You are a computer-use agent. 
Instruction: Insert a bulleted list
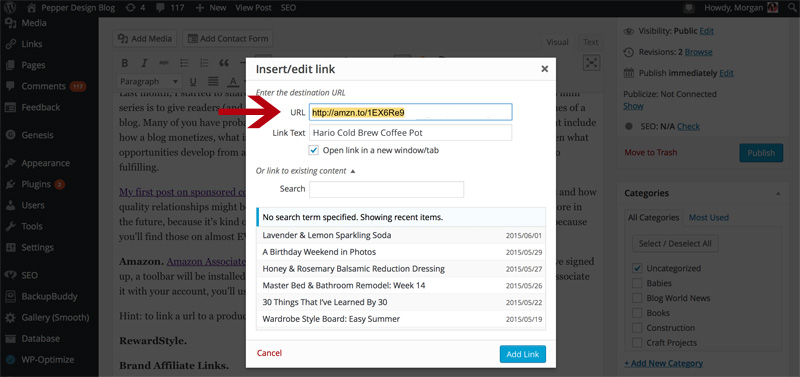click(x=184, y=63)
